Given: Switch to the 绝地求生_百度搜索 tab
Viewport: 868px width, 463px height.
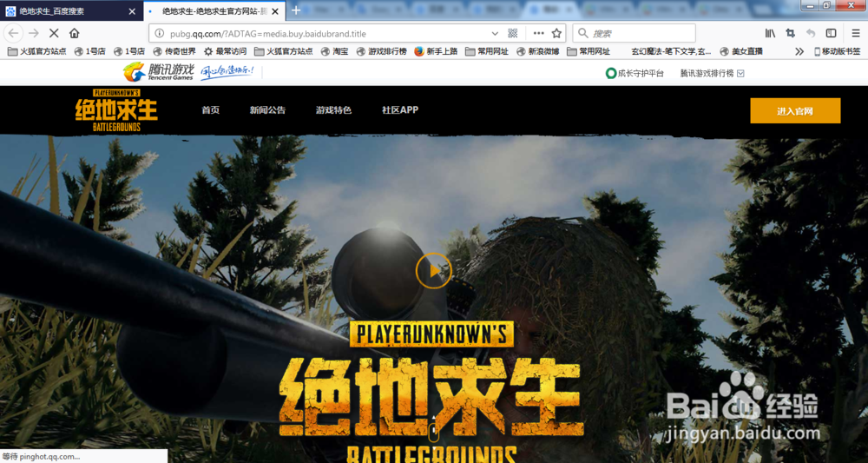Looking at the screenshot, I should [71, 11].
